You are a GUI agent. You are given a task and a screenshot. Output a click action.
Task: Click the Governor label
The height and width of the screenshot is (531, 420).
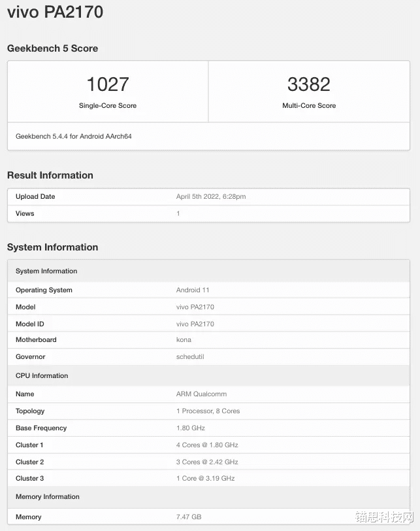point(30,356)
